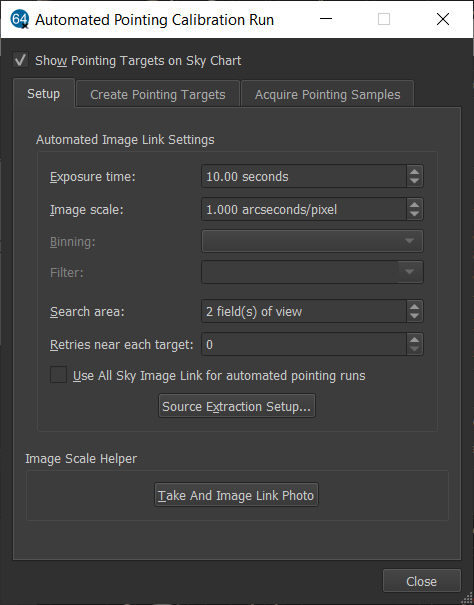Open the Filter dropdown

[x=312, y=272]
